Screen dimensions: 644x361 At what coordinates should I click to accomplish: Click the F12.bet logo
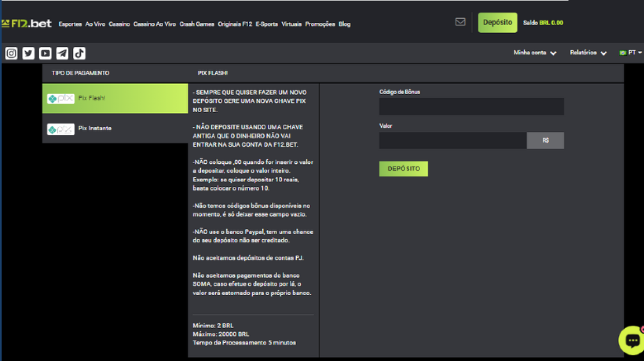tap(27, 23)
